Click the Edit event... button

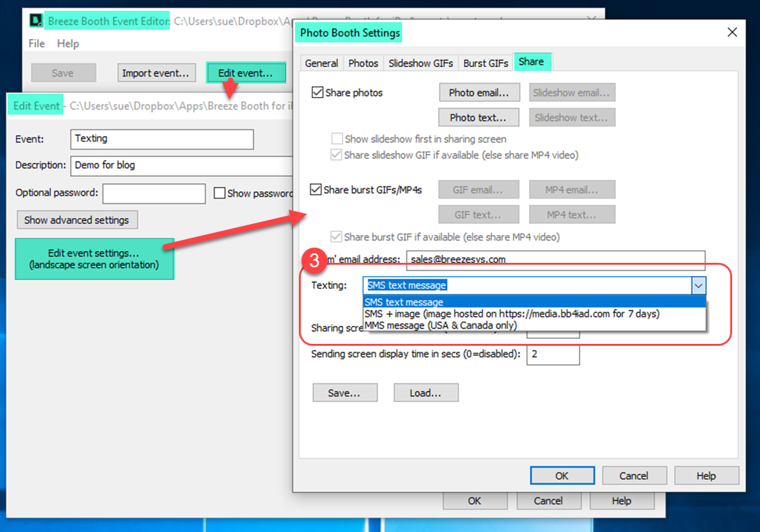coord(246,73)
